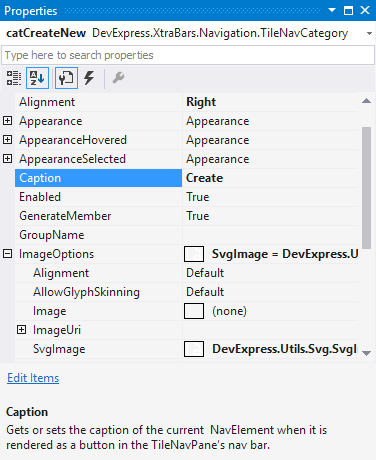Open the catCreateNew object selector dropdown
Viewport: 376px width, 460px height.
[369, 33]
